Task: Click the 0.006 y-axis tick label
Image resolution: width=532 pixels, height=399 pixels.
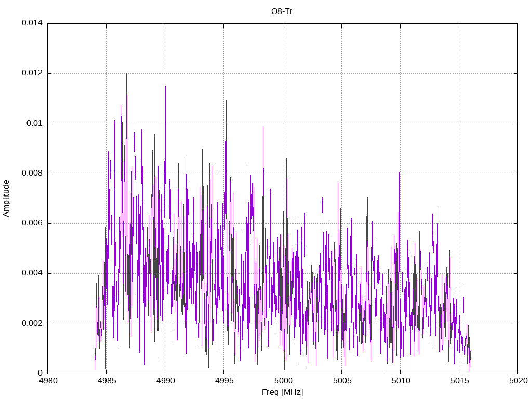Action: (x=32, y=223)
